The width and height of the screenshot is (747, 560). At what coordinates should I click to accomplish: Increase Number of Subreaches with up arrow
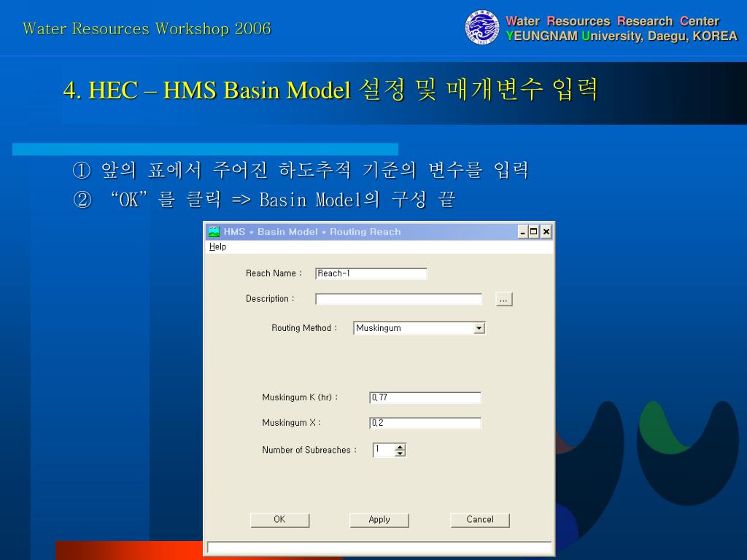point(400,447)
